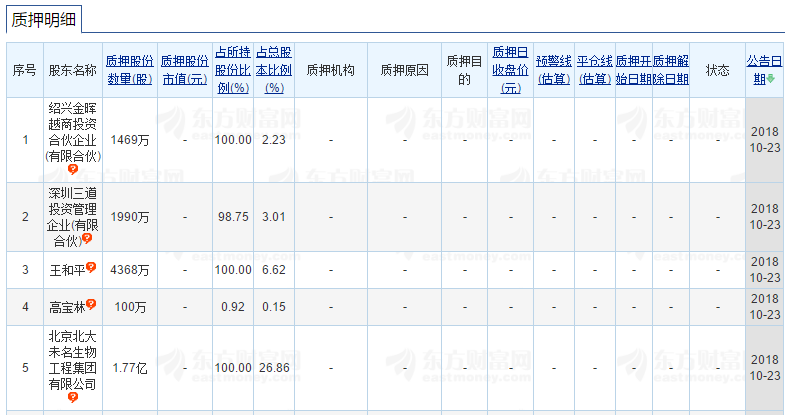Image resolution: width=790 pixels, height=415 pixels.
Task: Switch to the 质押明细 tab
Action: click(x=46, y=19)
